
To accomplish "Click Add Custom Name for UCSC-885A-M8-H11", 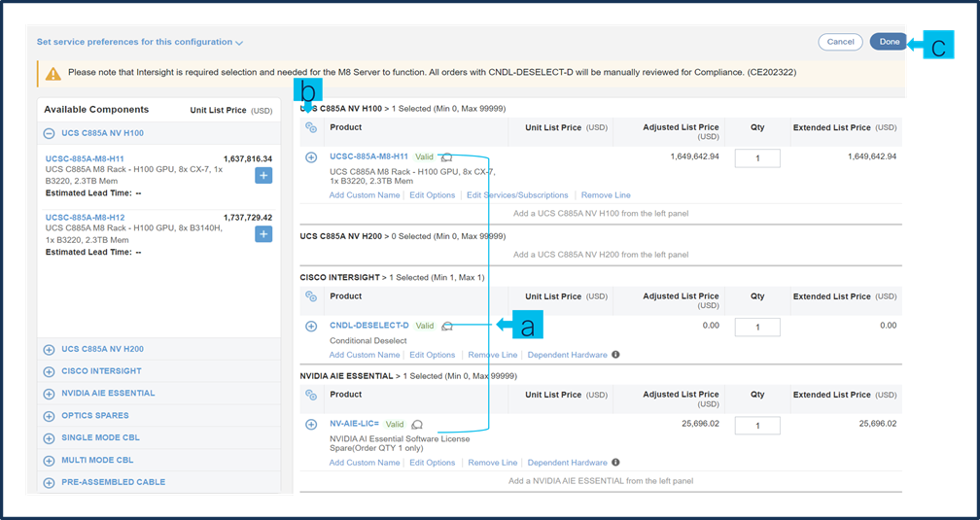I will (x=365, y=195).
